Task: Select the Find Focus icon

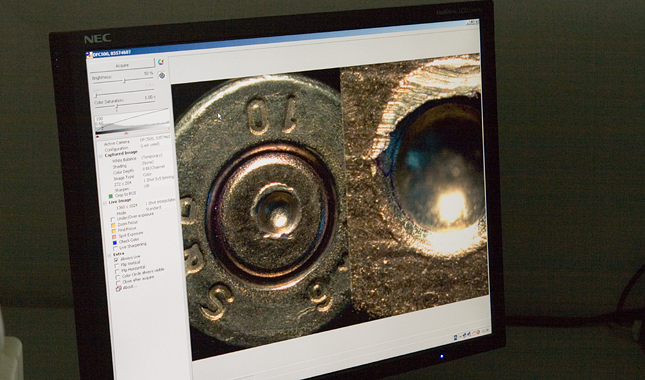Action: tap(114, 231)
